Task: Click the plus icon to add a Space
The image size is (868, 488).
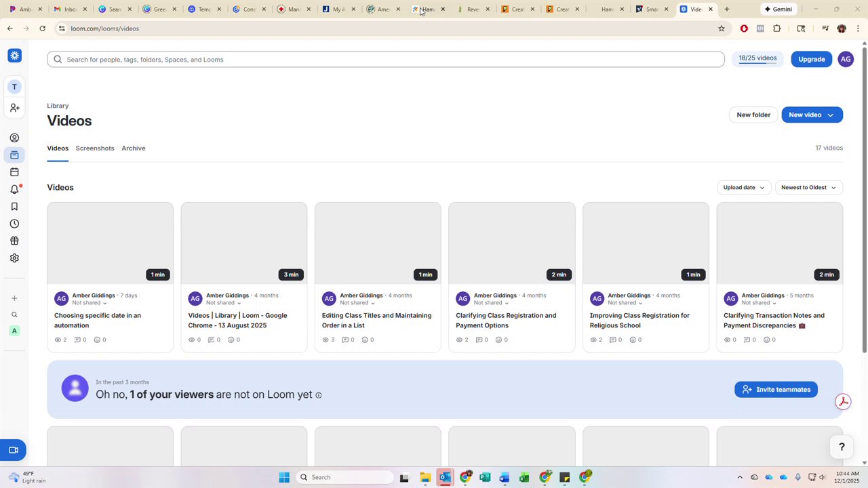Action: (14, 298)
